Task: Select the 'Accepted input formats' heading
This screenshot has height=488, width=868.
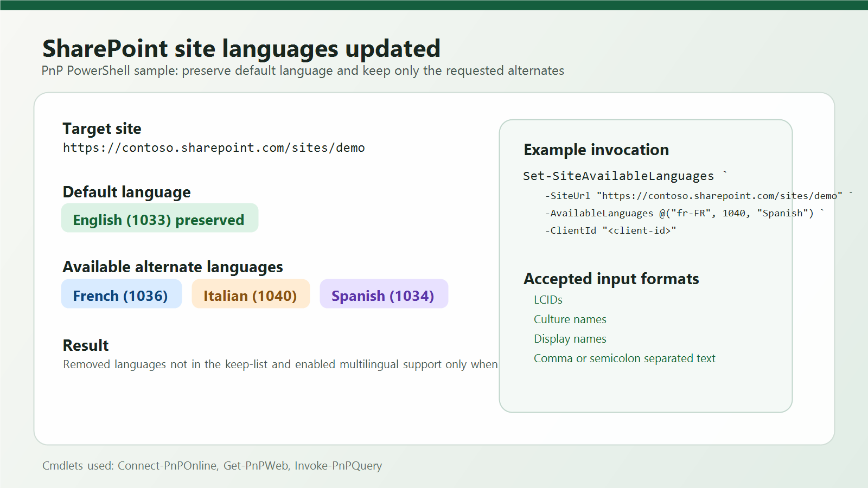Action: tap(611, 279)
